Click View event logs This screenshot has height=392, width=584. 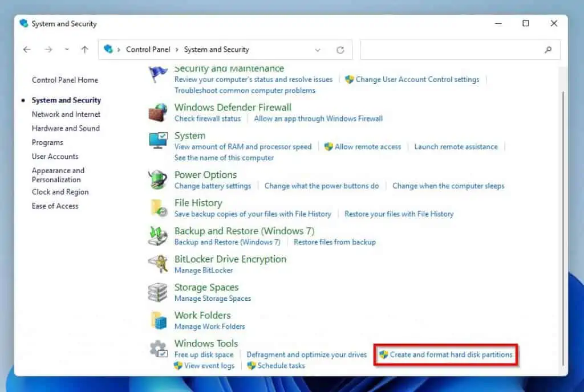pyautogui.click(x=209, y=366)
